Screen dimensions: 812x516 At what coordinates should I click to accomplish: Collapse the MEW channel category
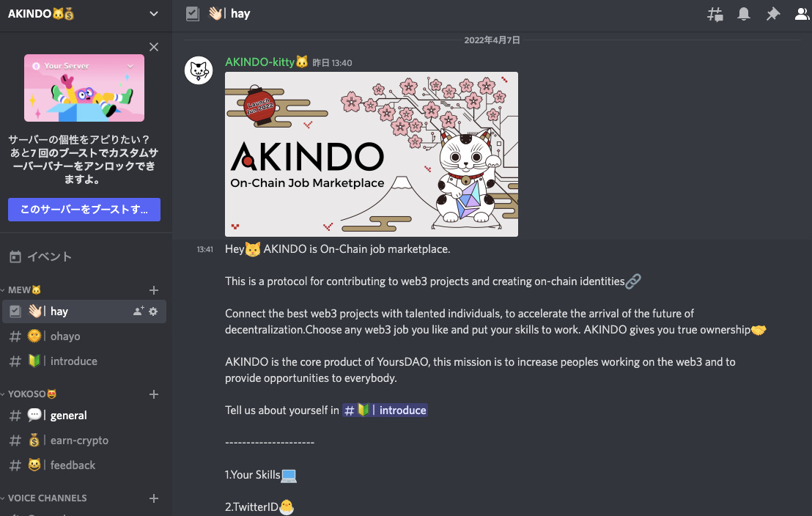(x=21, y=290)
